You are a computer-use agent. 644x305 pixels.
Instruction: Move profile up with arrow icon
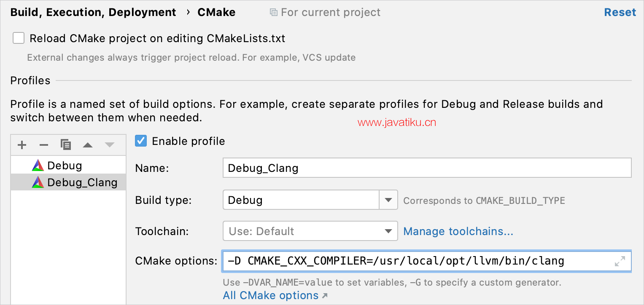coord(88,145)
